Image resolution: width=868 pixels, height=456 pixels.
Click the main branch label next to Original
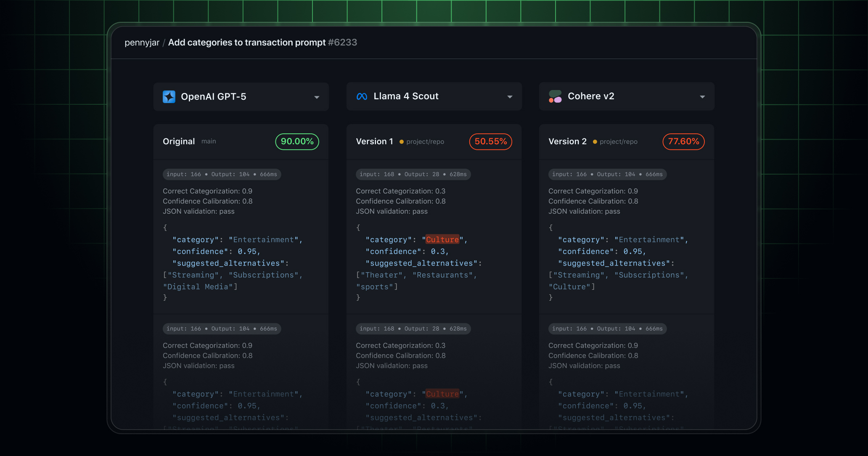coord(209,141)
